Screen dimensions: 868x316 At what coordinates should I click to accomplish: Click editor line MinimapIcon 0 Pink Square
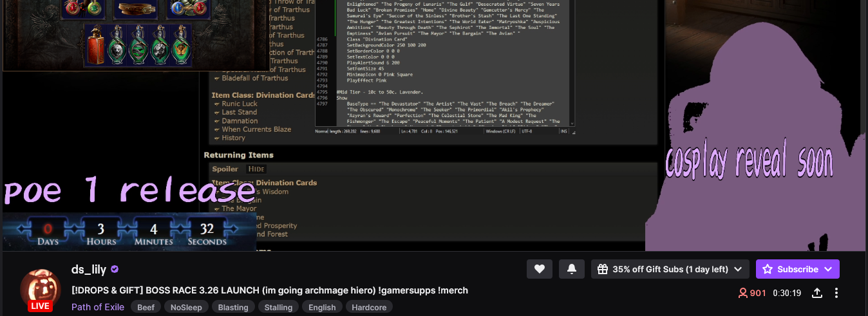pos(380,75)
